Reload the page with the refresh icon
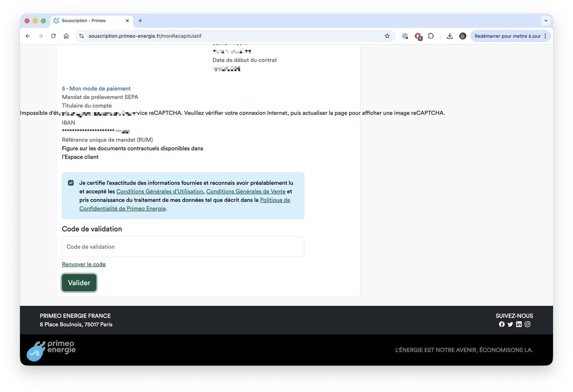The image size is (573, 392). point(53,36)
